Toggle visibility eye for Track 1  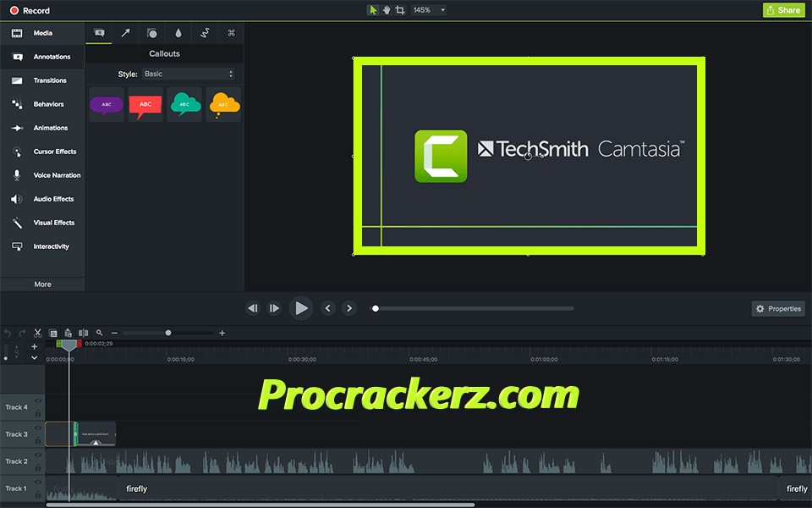tap(37, 482)
